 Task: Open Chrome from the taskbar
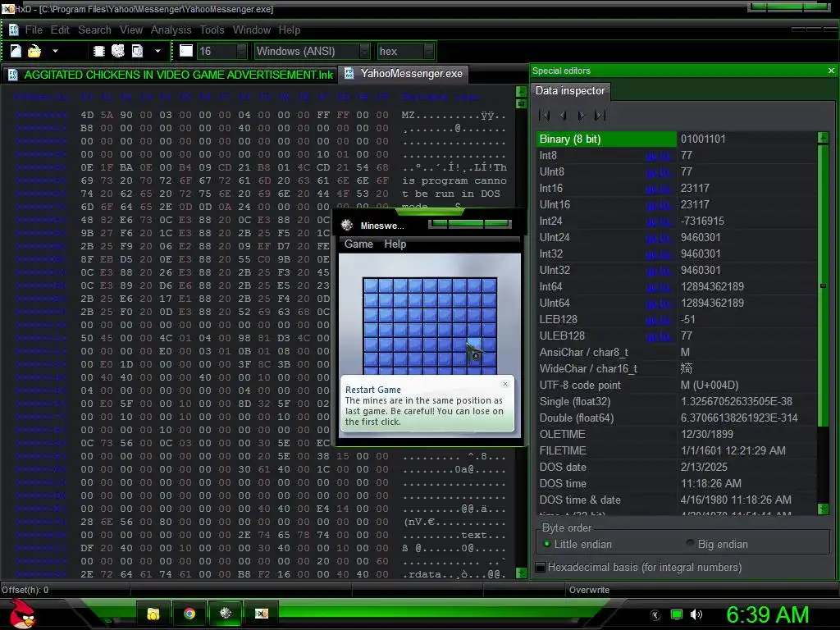coord(189,614)
